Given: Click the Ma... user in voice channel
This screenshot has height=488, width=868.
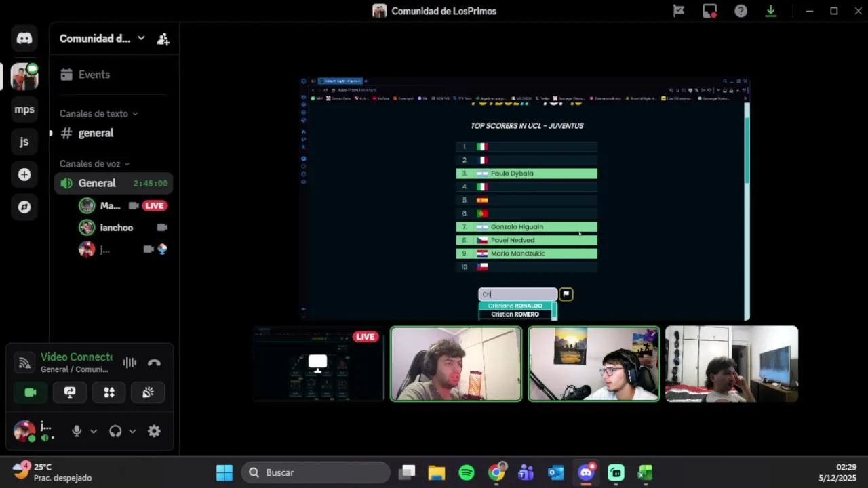Looking at the screenshot, I should click(110, 205).
